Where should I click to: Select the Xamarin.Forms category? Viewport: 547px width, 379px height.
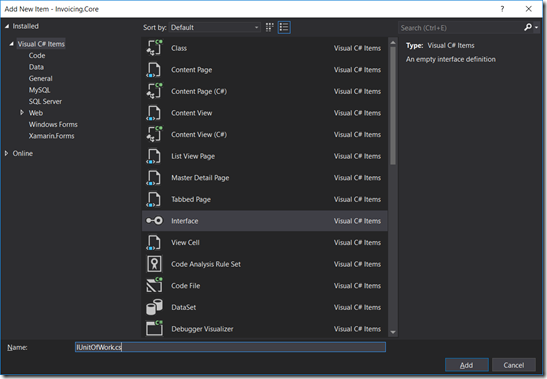click(x=52, y=136)
